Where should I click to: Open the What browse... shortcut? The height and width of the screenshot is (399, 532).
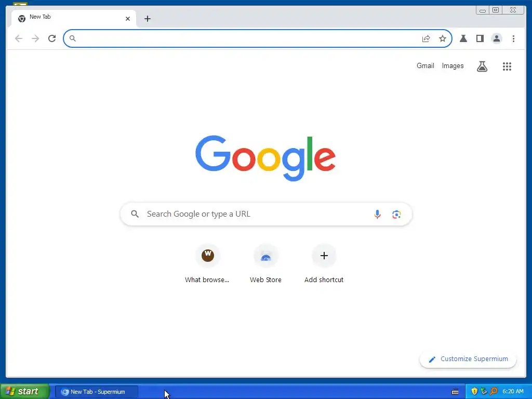tap(207, 263)
